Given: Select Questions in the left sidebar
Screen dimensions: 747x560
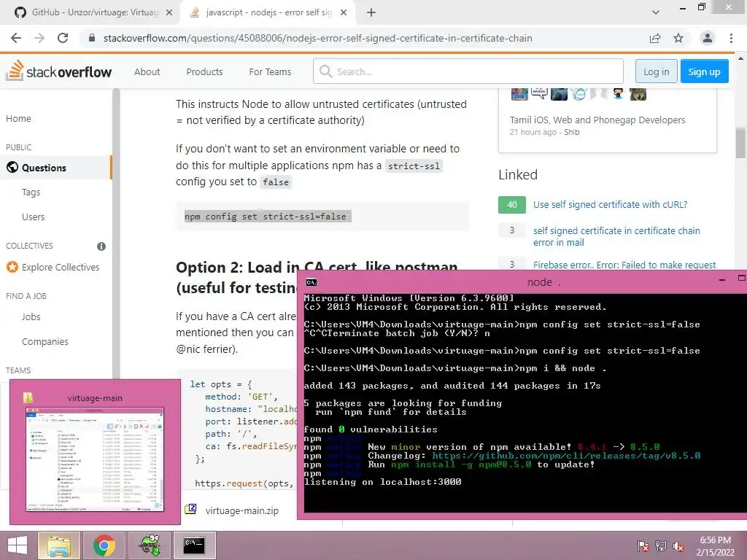Looking at the screenshot, I should [x=55, y=168].
